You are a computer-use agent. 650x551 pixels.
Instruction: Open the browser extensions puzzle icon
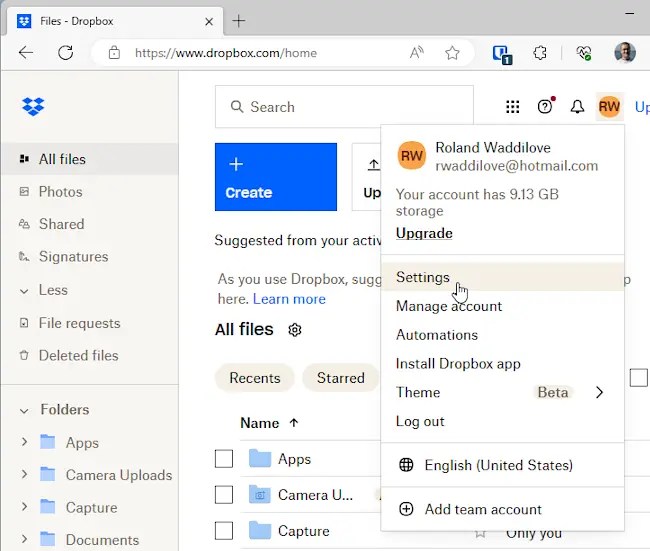(539, 53)
